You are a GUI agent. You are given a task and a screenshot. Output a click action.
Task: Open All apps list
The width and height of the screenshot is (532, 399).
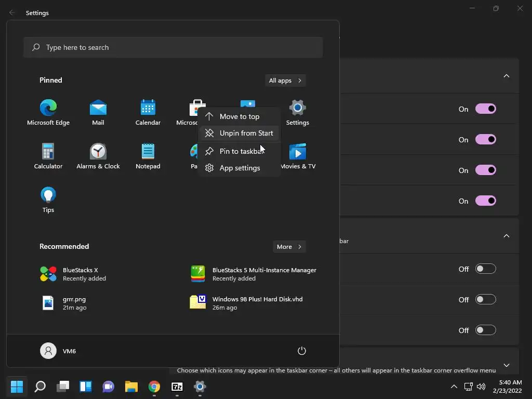coord(285,81)
